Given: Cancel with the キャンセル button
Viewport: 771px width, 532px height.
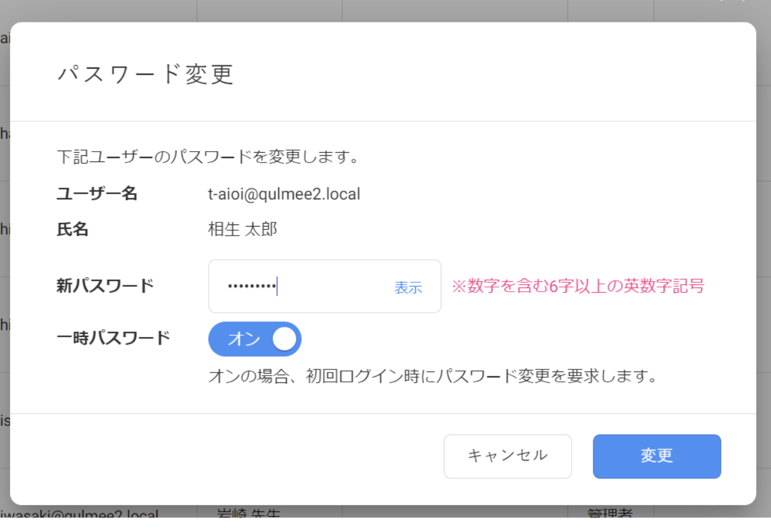Looking at the screenshot, I should pos(508,456).
